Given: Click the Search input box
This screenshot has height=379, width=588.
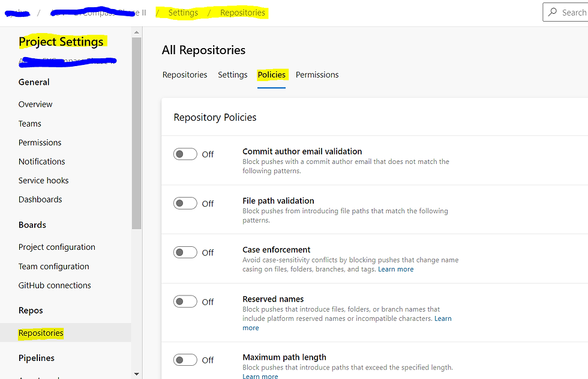Looking at the screenshot, I should tap(565, 13).
